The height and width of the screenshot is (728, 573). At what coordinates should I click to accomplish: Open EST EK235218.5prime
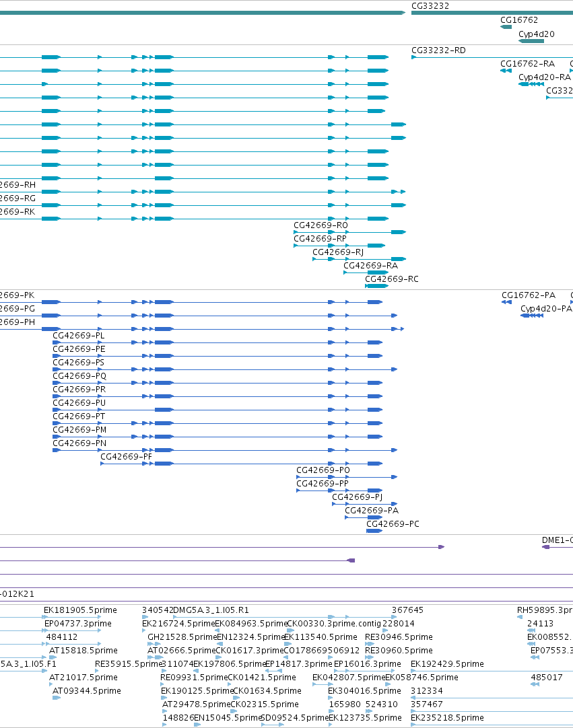[x=447, y=719]
